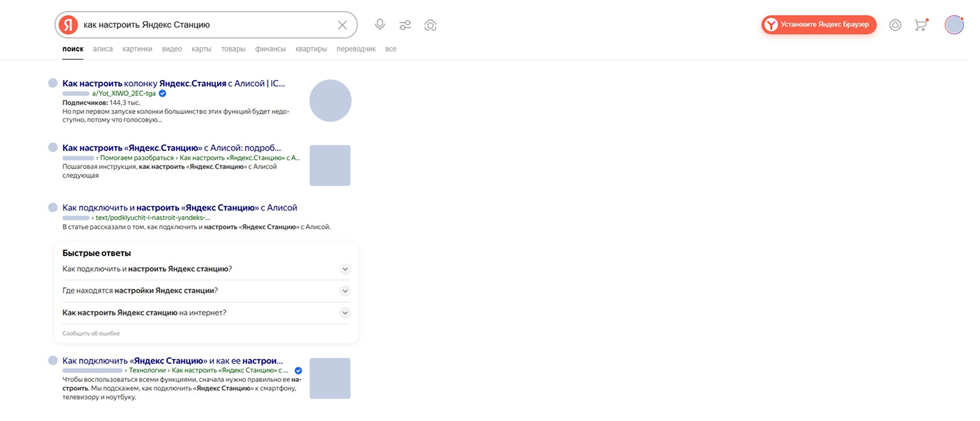Screen dimensions: 980x421
Task: Click the verified badge next to a/Yot_XIWO_2EC-tga
Action: 162,93
